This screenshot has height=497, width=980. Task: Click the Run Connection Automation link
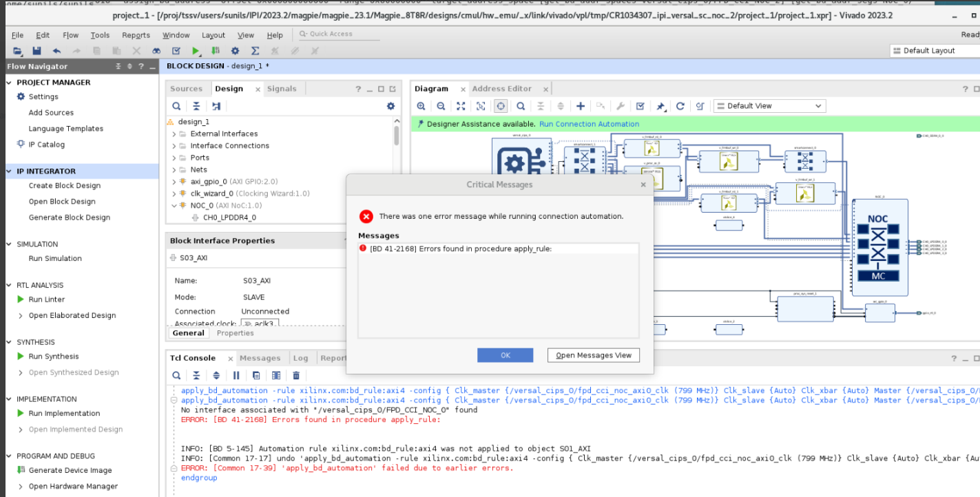point(589,123)
